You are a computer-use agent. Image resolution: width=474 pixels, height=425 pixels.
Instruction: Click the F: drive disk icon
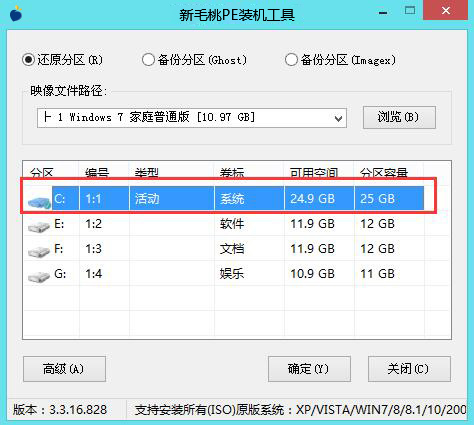point(39,252)
